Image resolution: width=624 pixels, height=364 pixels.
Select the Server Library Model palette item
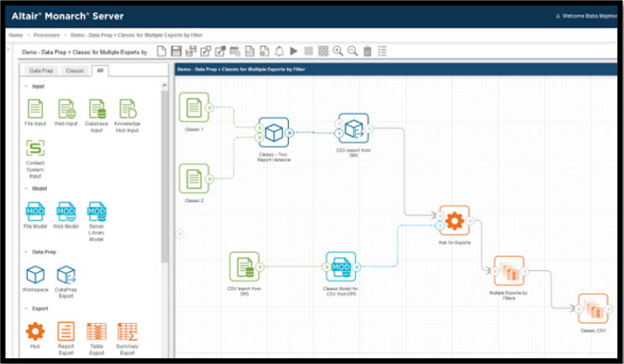pyautogui.click(x=97, y=221)
